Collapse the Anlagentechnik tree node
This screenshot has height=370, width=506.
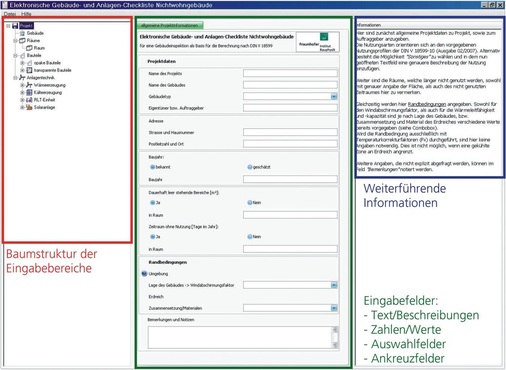click(15, 78)
